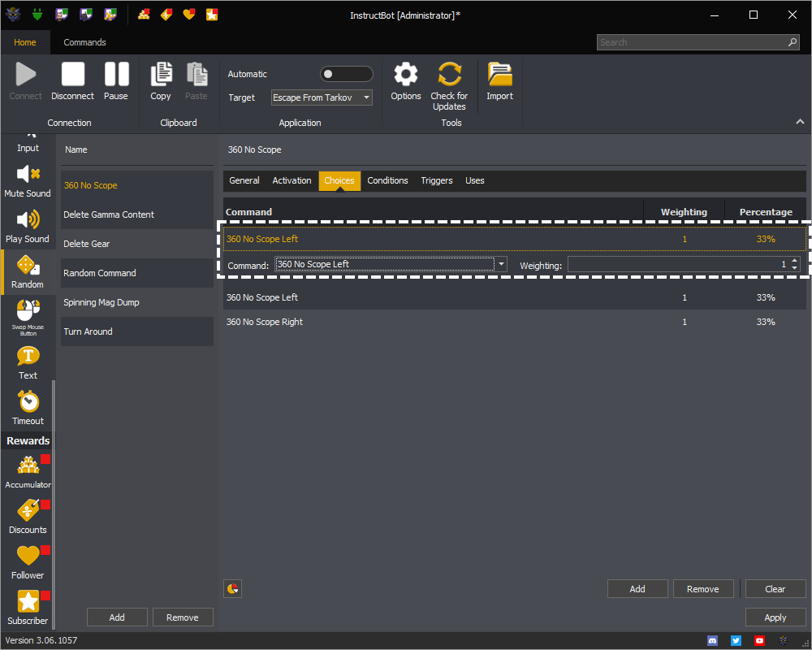Screen dimensions: 812x650
Task: Open the Triggers tab
Action: [437, 181]
